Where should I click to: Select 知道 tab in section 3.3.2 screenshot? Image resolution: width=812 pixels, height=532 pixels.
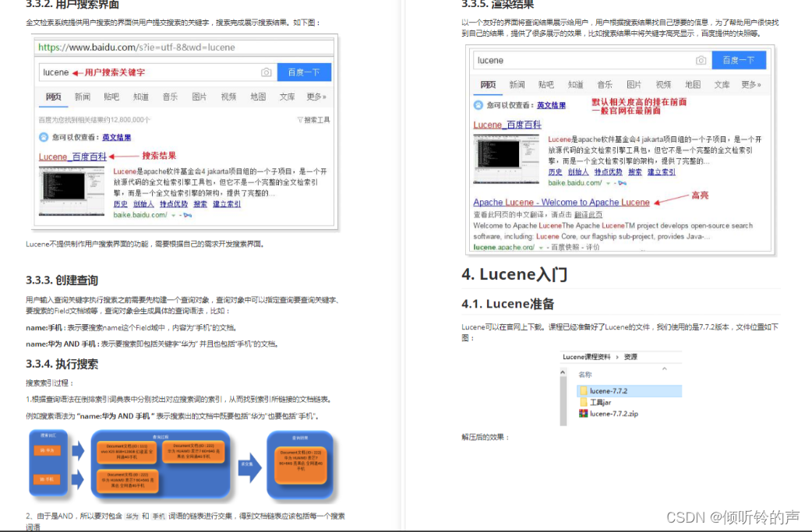tap(141, 97)
